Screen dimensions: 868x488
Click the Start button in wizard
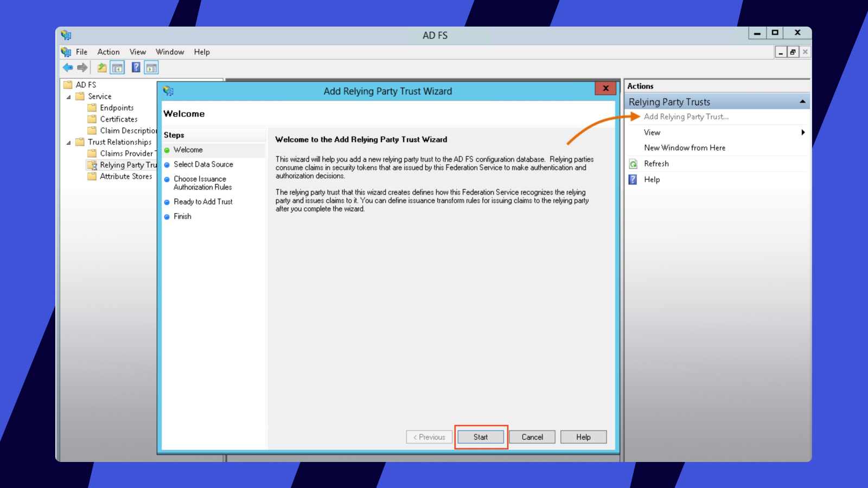(481, 437)
